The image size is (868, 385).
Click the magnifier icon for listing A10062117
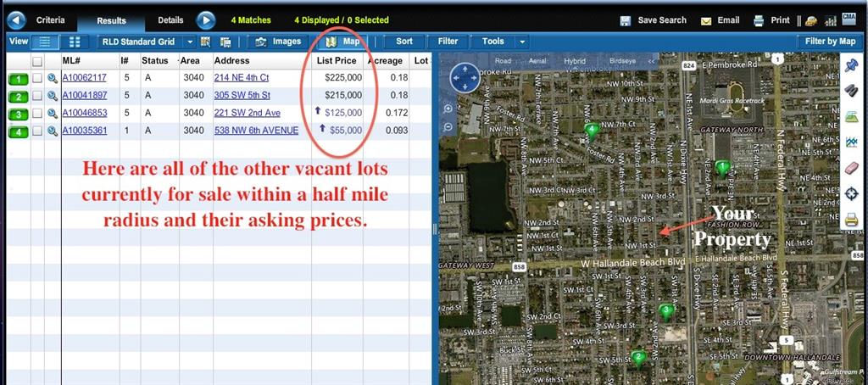52,78
